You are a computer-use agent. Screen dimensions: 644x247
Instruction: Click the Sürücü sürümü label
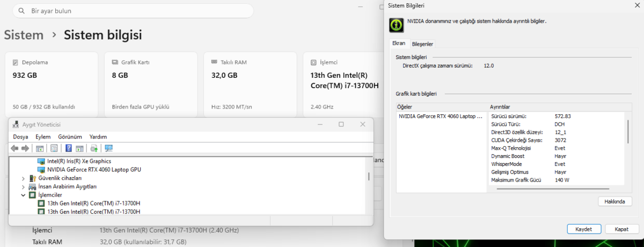[509, 116]
